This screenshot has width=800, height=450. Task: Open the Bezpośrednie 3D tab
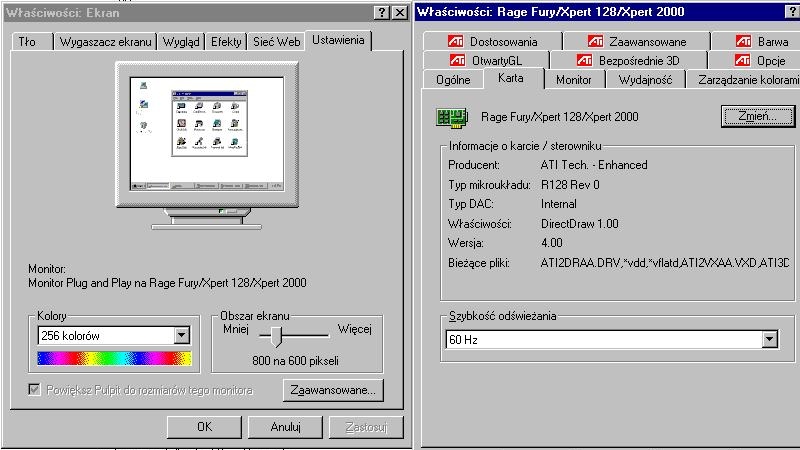tap(629, 61)
